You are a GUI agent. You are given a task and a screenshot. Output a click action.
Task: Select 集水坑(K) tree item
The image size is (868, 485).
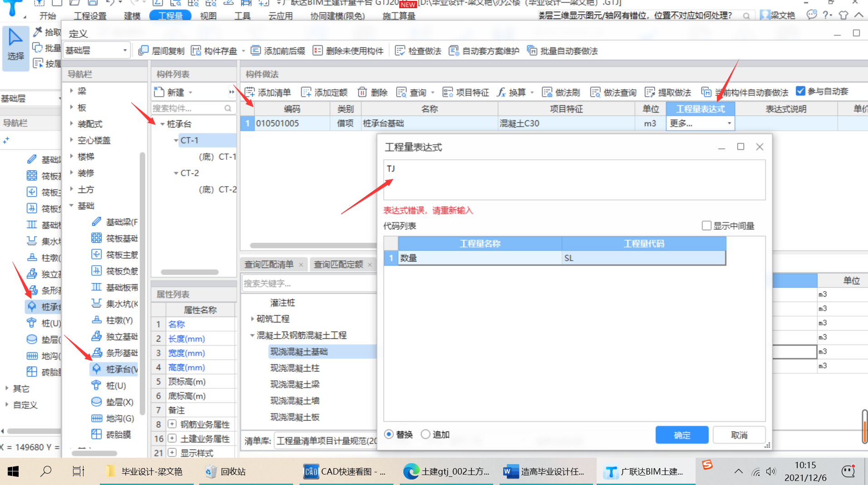[x=115, y=303]
